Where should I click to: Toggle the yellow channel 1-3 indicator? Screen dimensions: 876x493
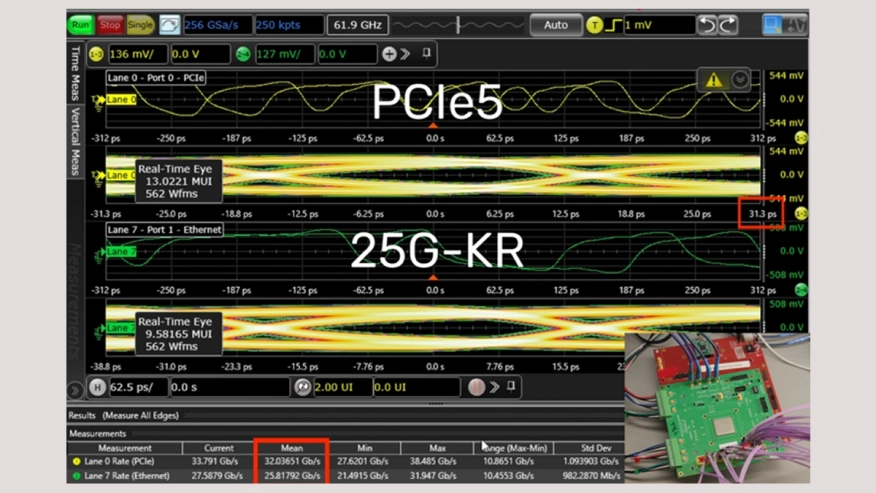(96, 54)
